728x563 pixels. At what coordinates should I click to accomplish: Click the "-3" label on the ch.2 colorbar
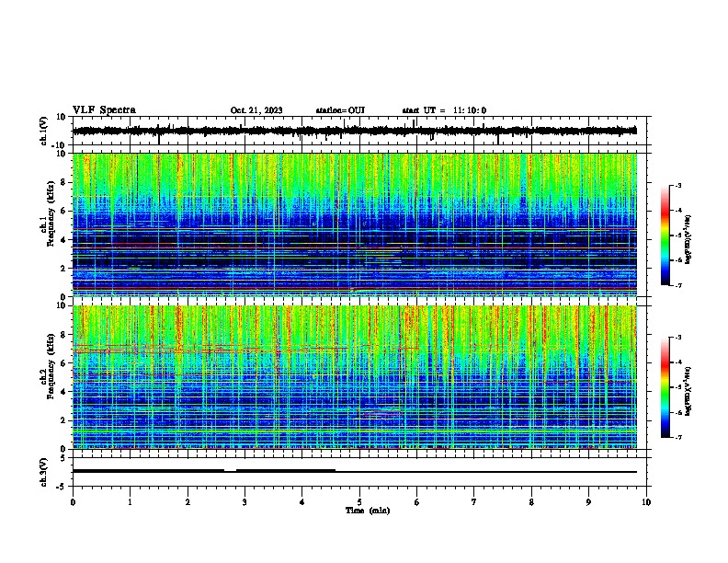[677, 338]
